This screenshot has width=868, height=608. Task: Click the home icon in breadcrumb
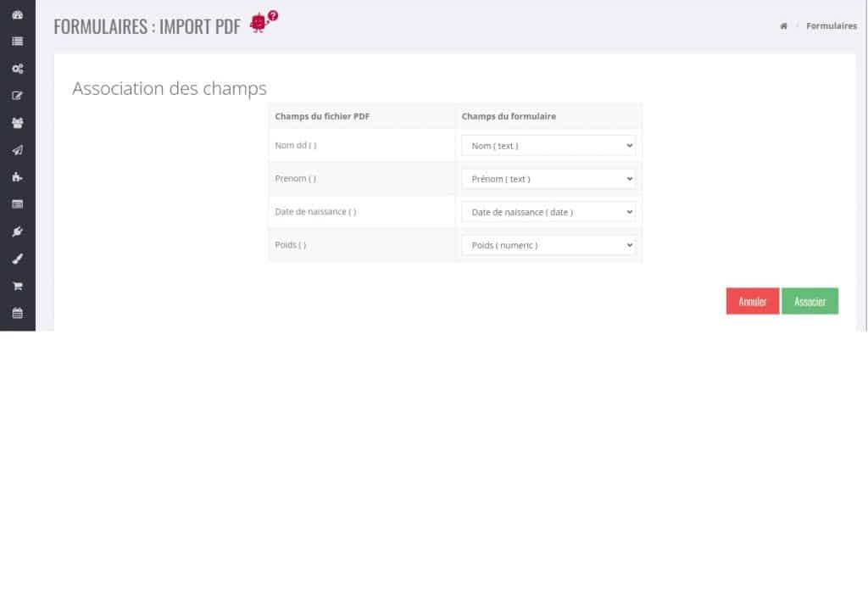click(x=783, y=26)
